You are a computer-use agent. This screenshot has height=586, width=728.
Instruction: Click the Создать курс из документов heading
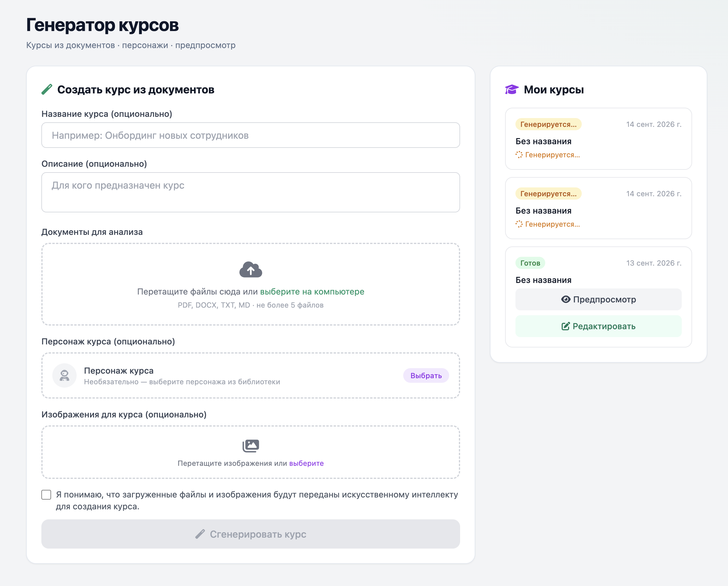(x=136, y=89)
